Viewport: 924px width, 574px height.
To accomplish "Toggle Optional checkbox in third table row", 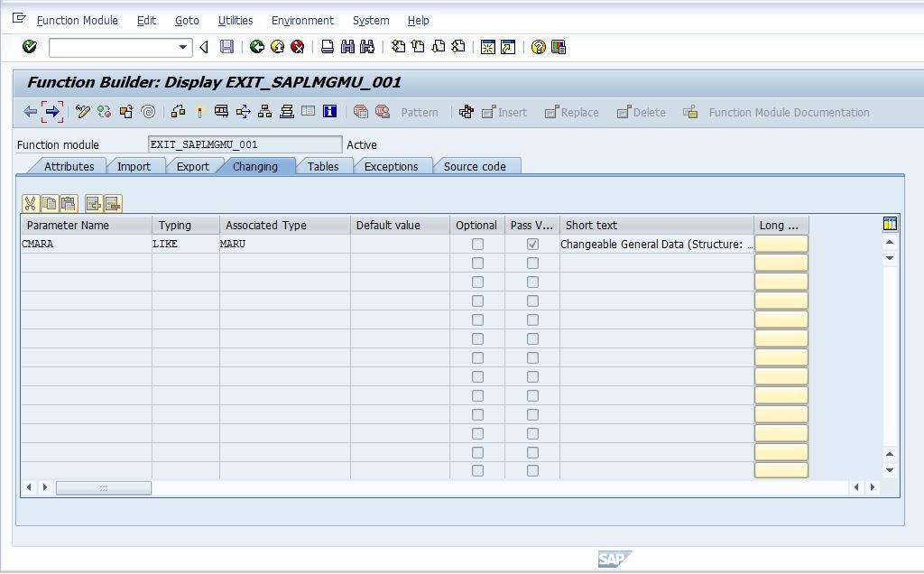I will pos(477,282).
